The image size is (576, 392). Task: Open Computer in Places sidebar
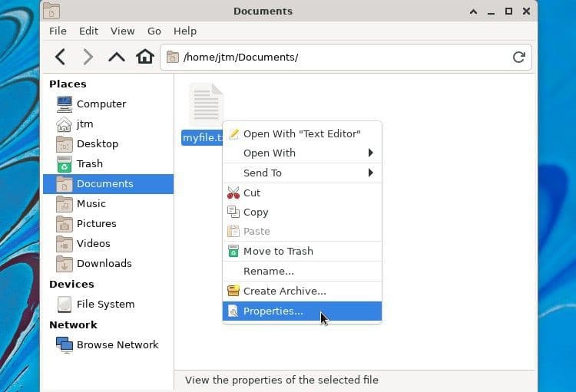108,104
